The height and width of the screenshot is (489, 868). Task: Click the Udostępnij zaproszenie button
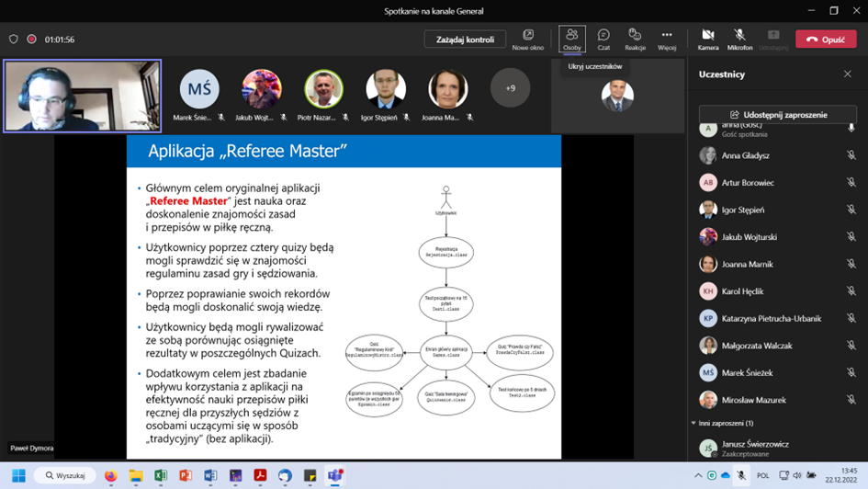pos(777,115)
